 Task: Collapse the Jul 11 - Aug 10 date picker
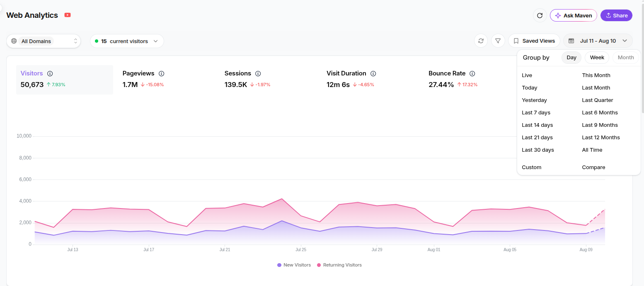[598, 41]
